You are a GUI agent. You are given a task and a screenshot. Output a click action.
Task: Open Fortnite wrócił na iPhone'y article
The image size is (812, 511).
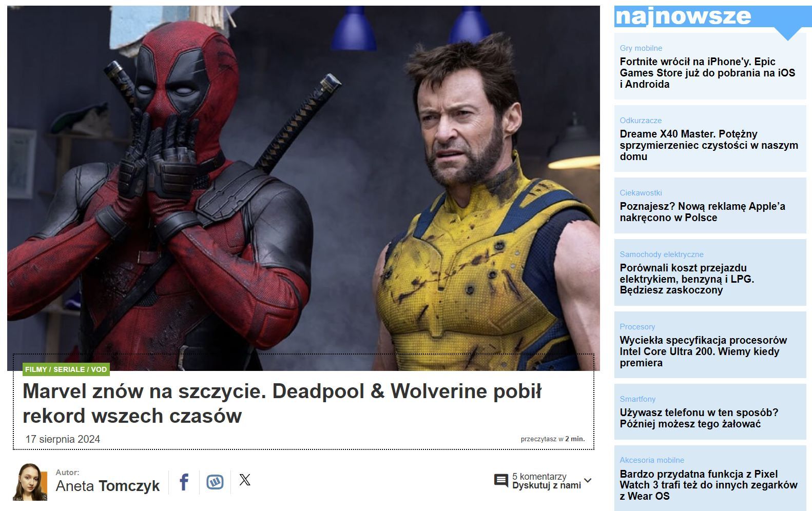707,73
